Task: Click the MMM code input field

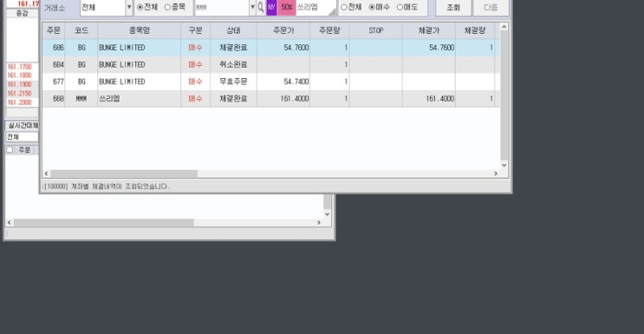Action: [x=222, y=8]
